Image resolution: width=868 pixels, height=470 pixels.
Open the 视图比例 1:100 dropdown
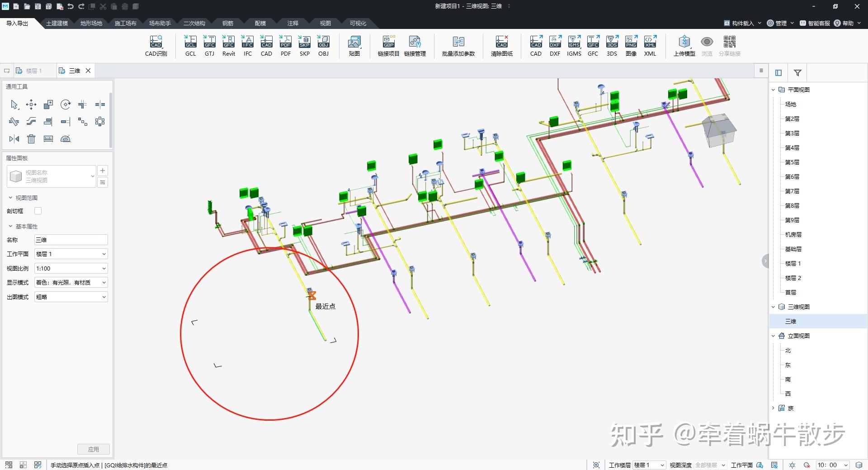click(71, 269)
